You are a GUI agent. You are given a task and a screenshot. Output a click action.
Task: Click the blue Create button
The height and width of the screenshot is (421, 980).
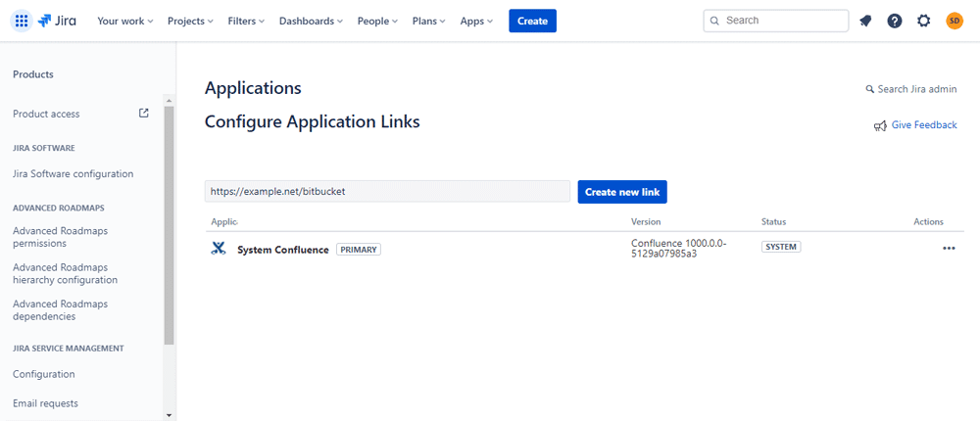click(x=532, y=21)
